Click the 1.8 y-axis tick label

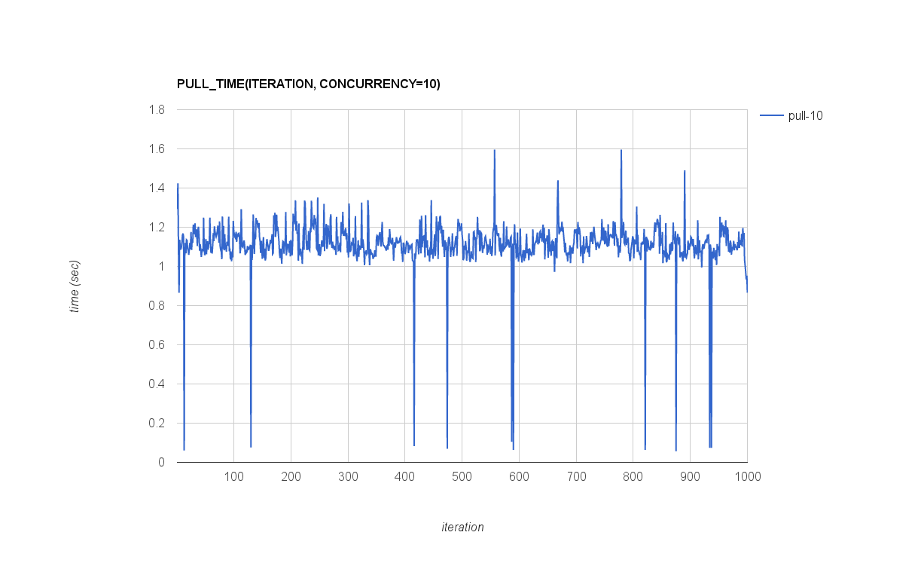click(157, 109)
